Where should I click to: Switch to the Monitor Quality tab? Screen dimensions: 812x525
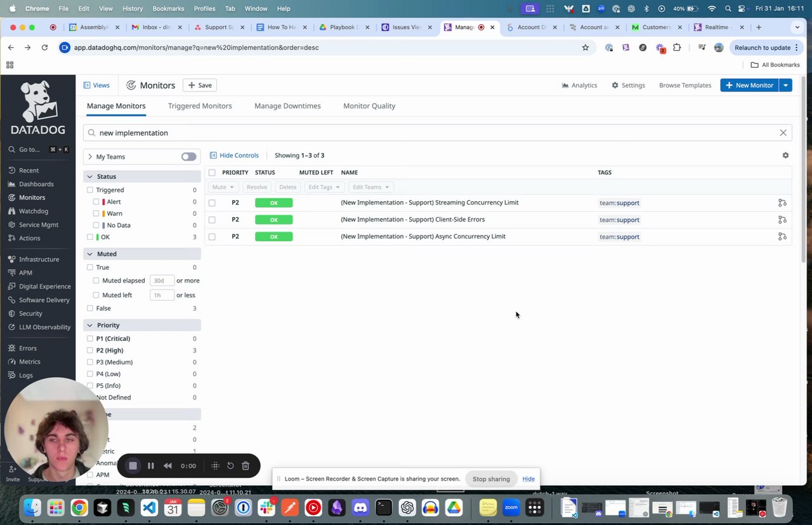coord(369,106)
